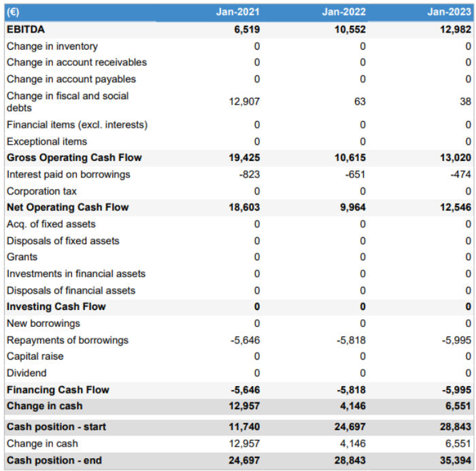The image size is (476, 471).
Task: Select Change in fiscal and social debts label
Action: click(68, 102)
